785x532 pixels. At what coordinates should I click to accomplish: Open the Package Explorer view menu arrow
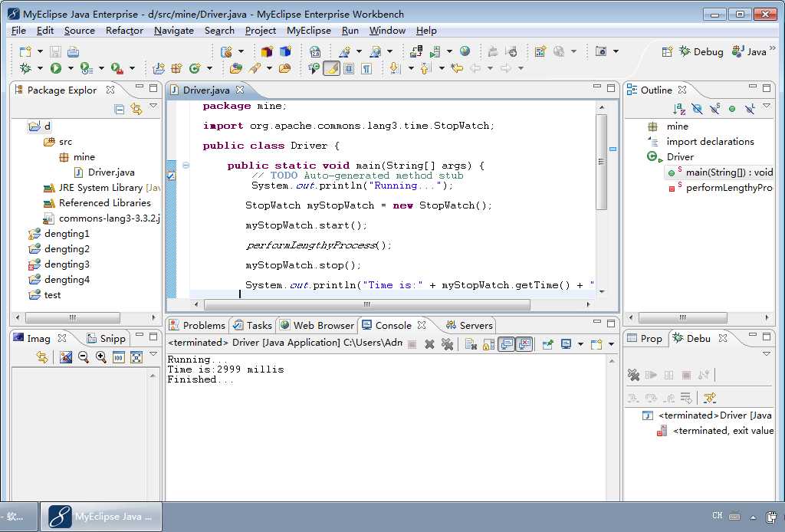click(x=153, y=107)
